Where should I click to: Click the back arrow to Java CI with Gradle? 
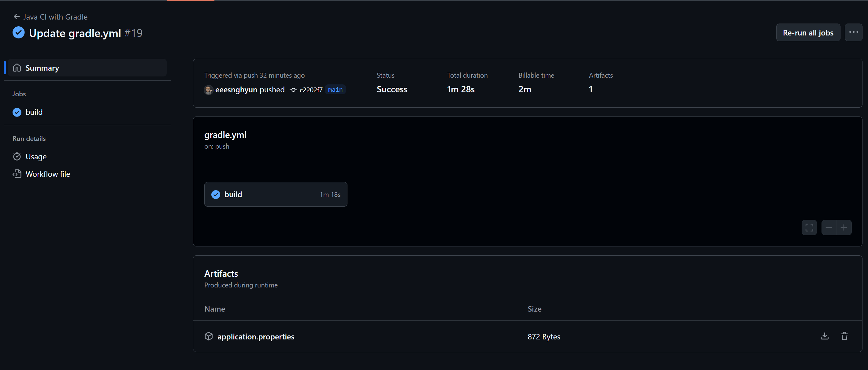(x=16, y=17)
